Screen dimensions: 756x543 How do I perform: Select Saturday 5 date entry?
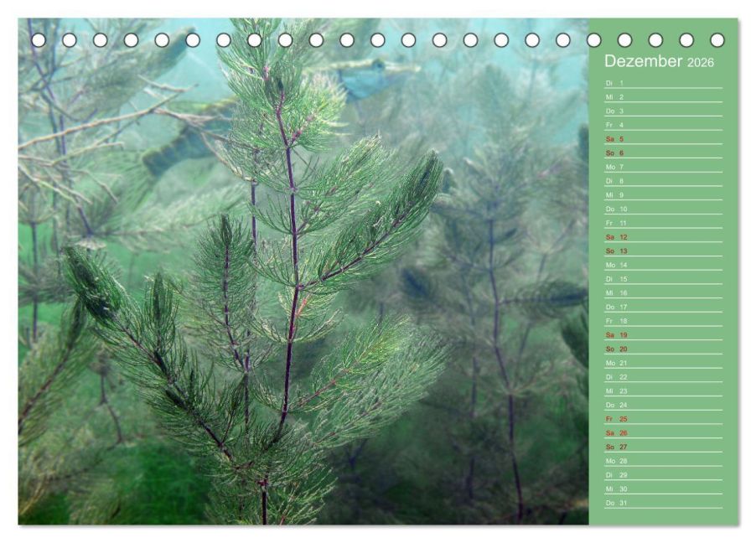[664, 139]
